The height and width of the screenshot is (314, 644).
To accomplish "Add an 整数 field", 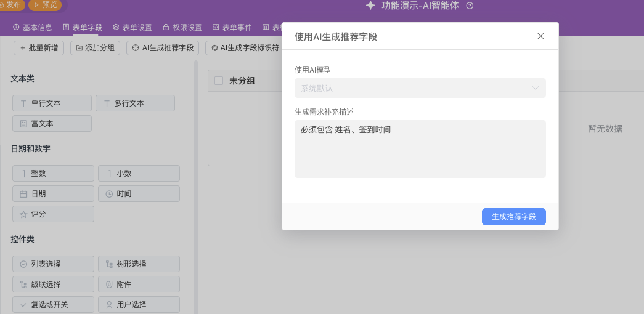I will pyautogui.click(x=54, y=173).
